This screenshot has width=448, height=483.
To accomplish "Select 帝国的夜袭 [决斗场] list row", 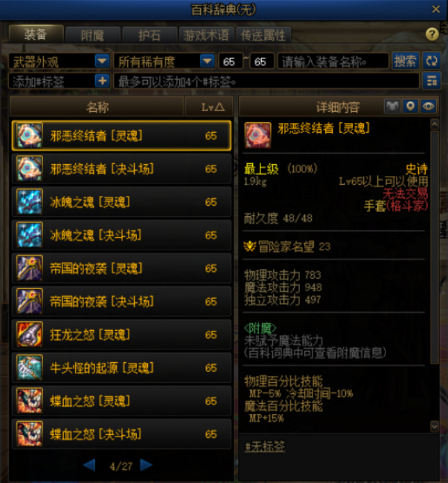I will pos(122,302).
